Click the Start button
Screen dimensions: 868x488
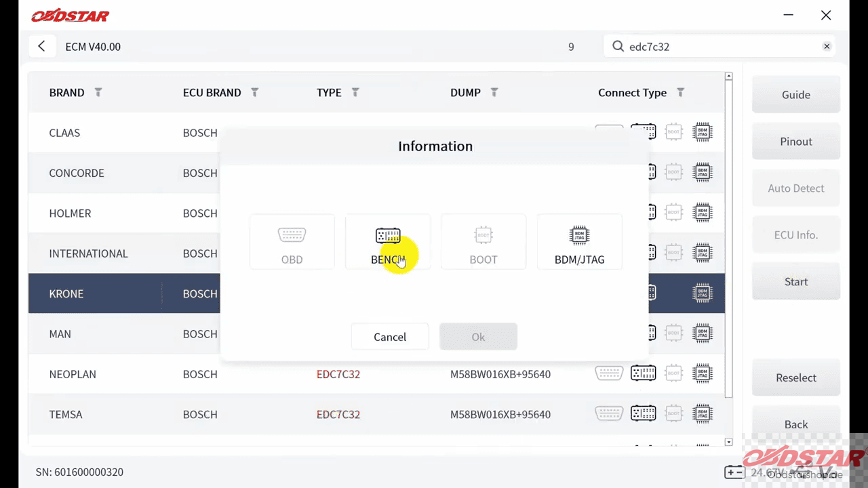(796, 282)
